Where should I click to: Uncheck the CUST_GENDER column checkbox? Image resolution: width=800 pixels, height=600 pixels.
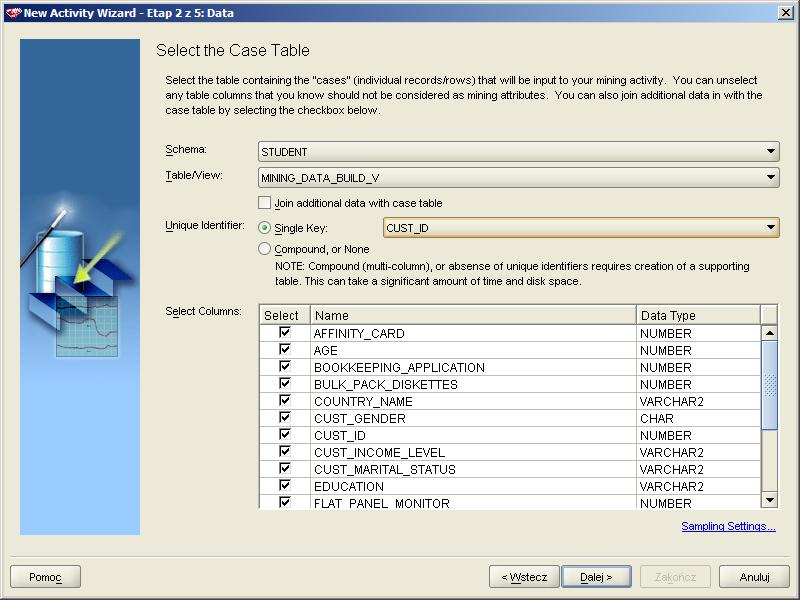pos(285,417)
